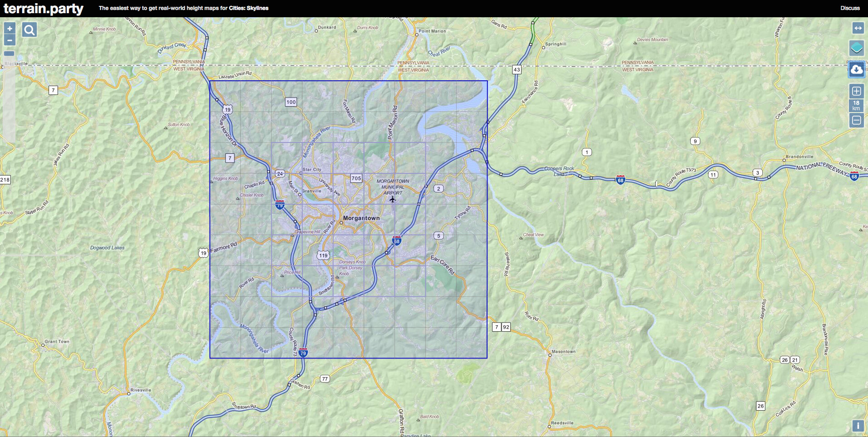The width and height of the screenshot is (868, 437).
Task: Click the Morgantown Municipal Airport marker
Action: 392,199
